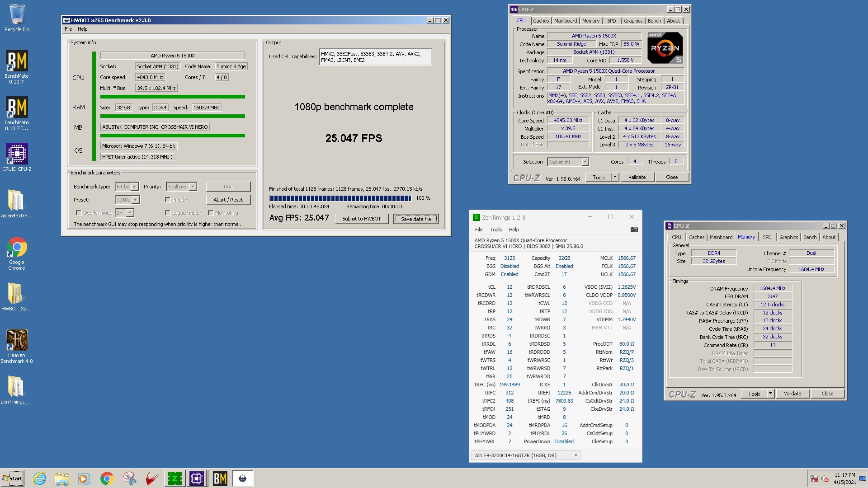Open the ZenTimings_... folder icon
Screen dimensions: 868x488
(x=17, y=389)
